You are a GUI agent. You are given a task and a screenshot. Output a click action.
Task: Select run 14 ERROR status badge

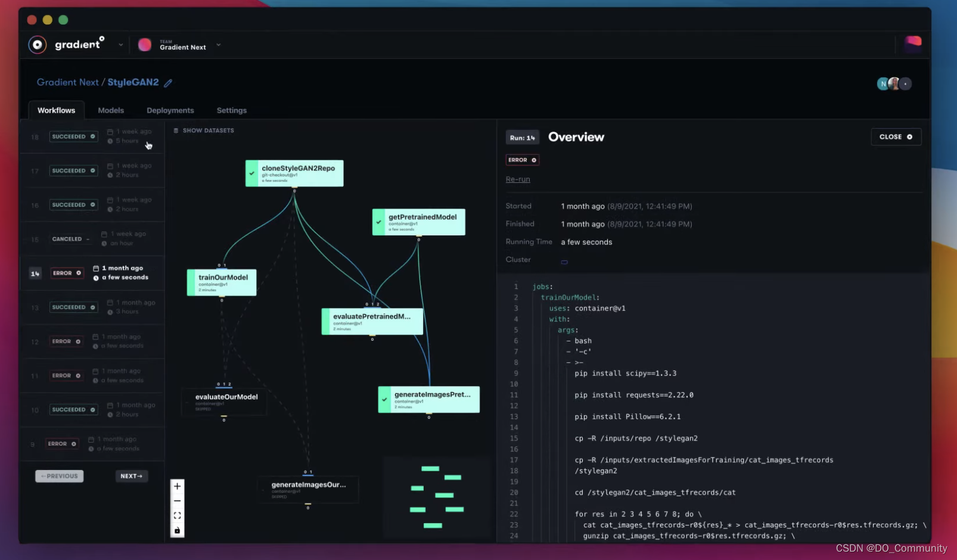point(67,273)
